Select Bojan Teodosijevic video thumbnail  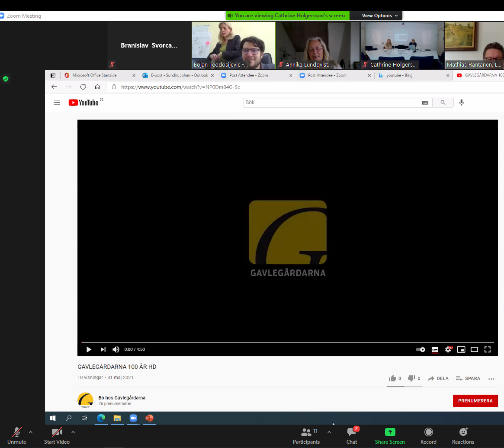coord(234,45)
